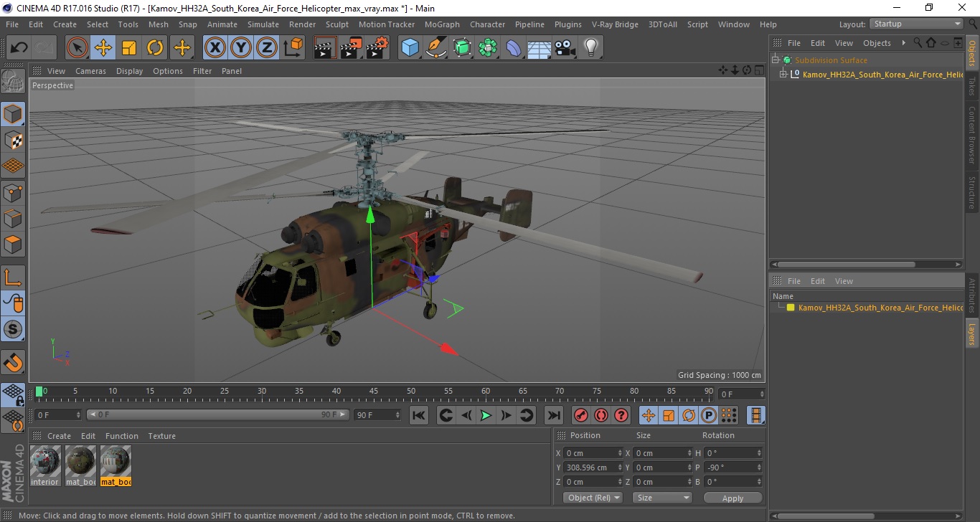
Task: Render the active view clapperboard
Action: click(325, 48)
